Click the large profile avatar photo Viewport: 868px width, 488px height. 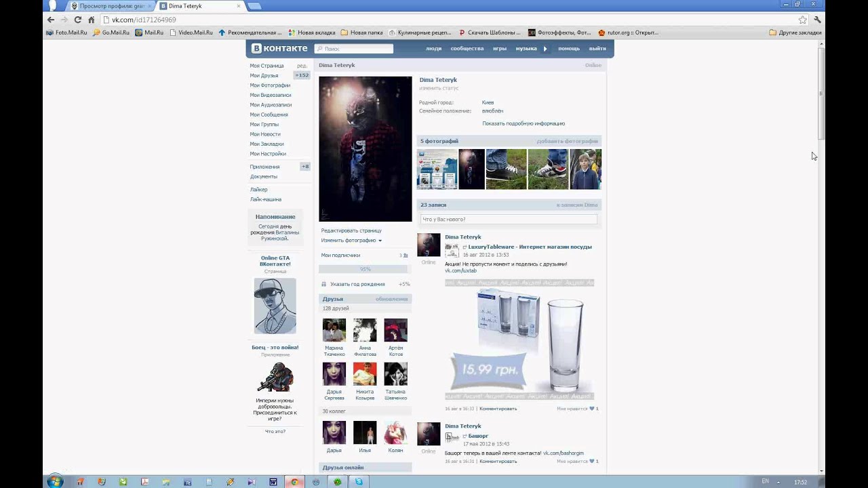(x=366, y=148)
